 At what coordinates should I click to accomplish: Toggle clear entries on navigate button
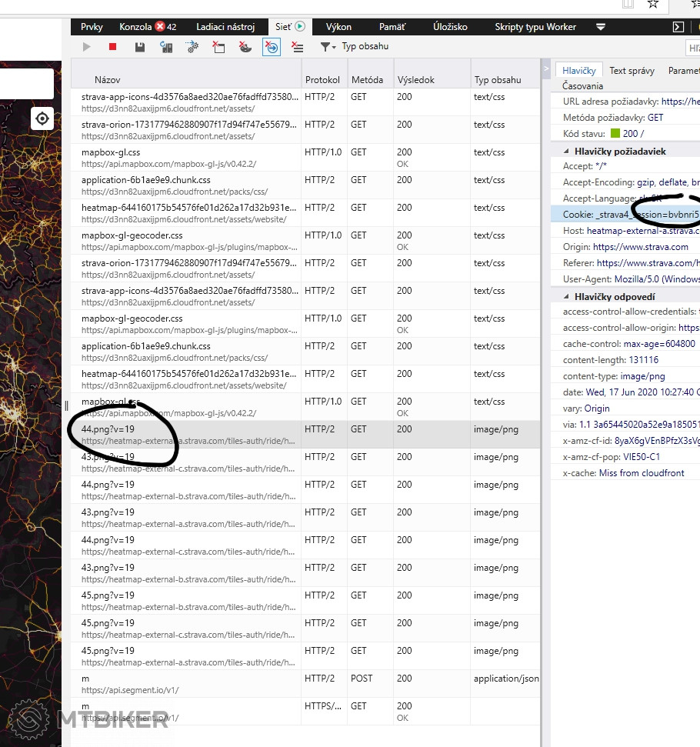pyautogui.click(x=272, y=47)
